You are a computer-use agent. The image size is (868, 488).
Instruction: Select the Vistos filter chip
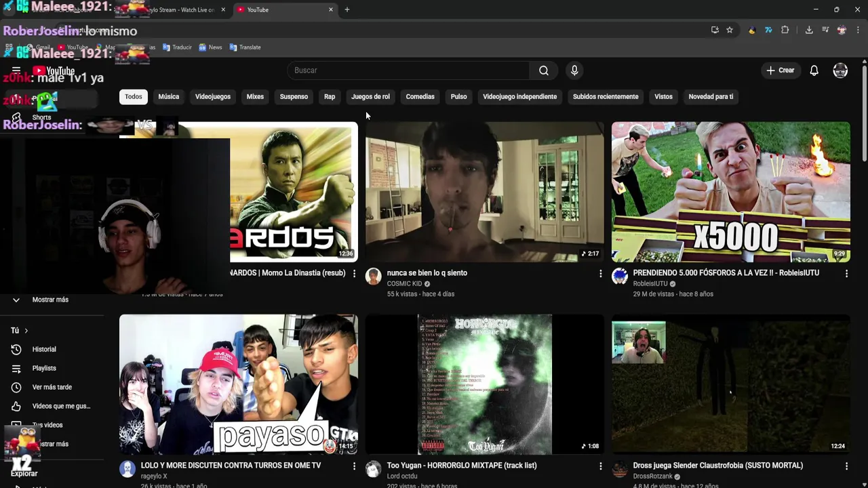pos(663,96)
